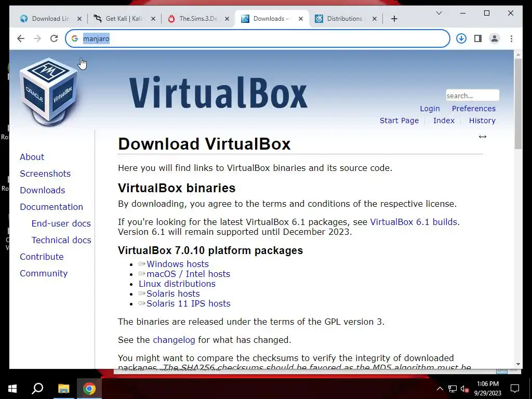Click the VirtualBox title banner text
Image resolution: width=532 pixels, height=399 pixels.
click(x=218, y=92)
